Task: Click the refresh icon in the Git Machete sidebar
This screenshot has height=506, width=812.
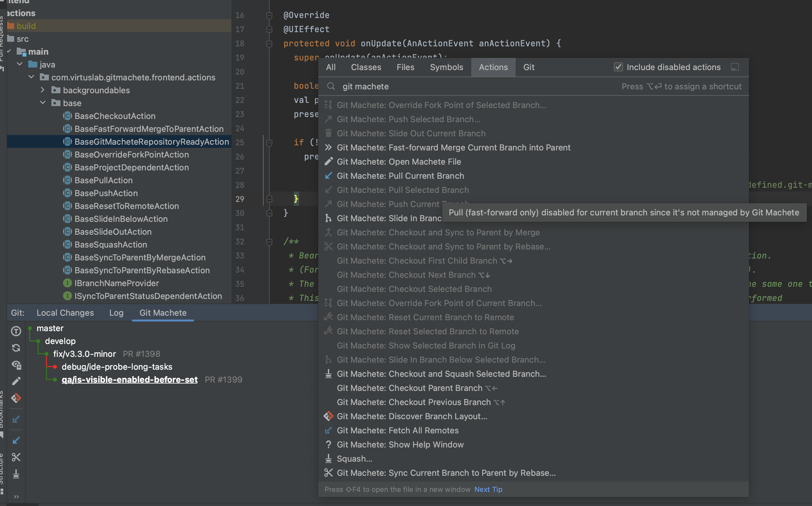Action: coord(16,348)
